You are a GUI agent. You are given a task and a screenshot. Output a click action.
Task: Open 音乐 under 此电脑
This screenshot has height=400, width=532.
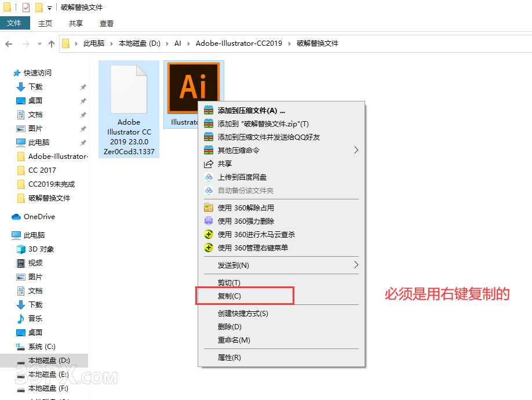tap(35, 319)
